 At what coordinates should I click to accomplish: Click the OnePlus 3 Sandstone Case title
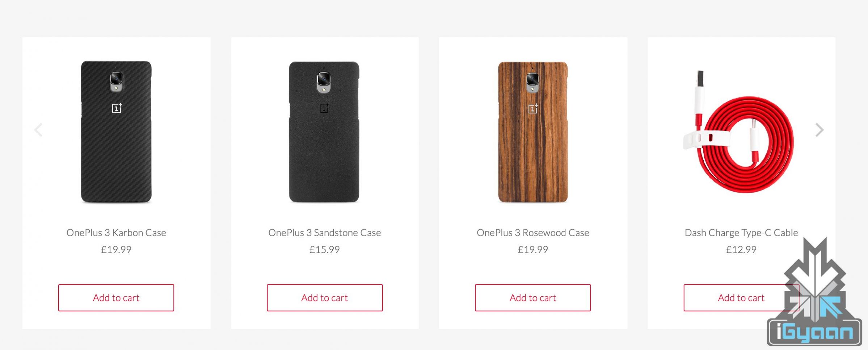325,233
